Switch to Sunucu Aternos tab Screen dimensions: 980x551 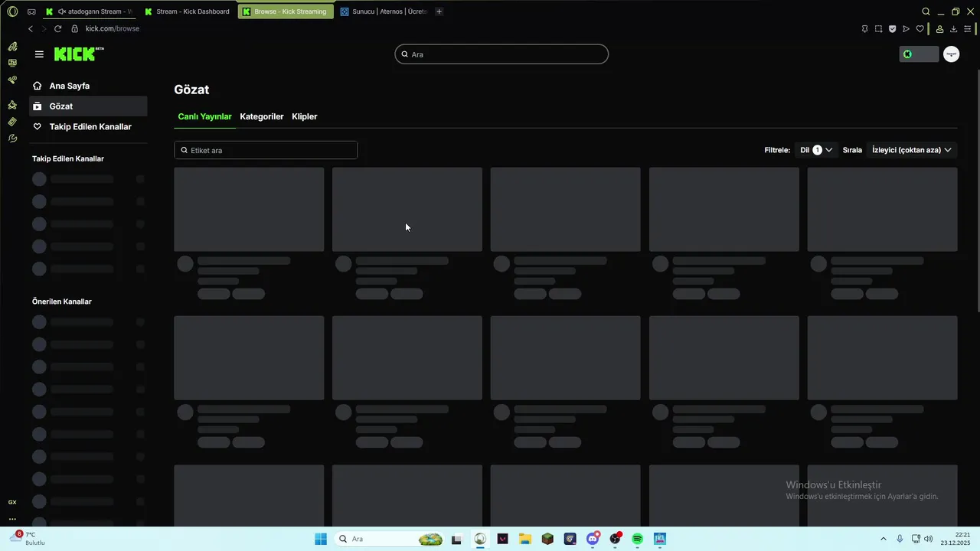point(383,11)
